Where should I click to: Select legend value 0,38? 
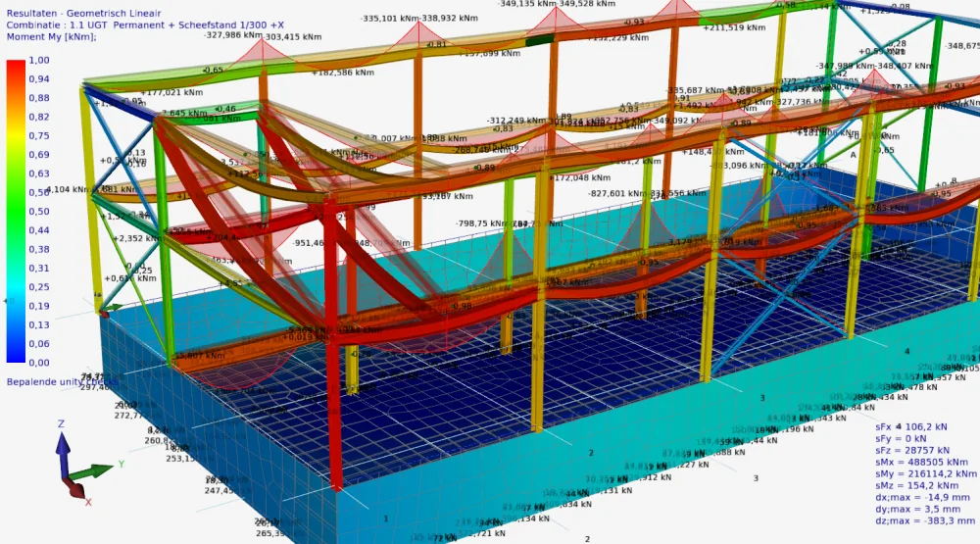pos(39,249)
